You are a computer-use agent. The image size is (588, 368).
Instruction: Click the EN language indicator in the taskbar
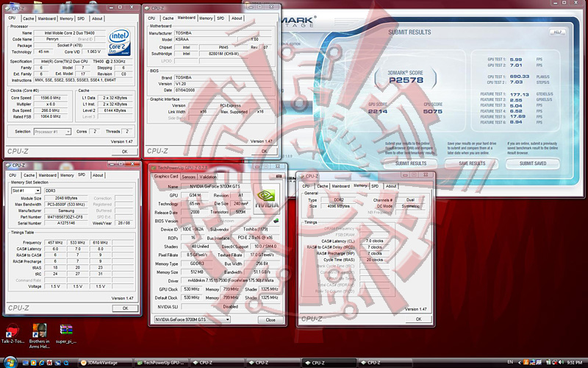pos(510,362)
